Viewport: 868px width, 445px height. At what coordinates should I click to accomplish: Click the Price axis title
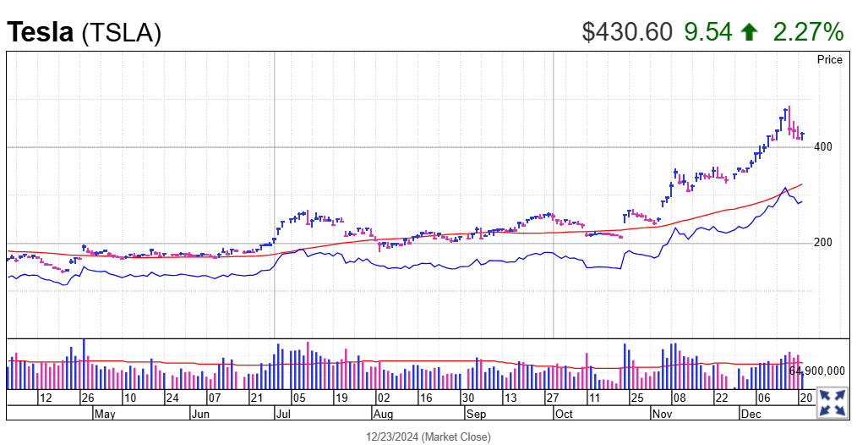(x=830, y=60)
